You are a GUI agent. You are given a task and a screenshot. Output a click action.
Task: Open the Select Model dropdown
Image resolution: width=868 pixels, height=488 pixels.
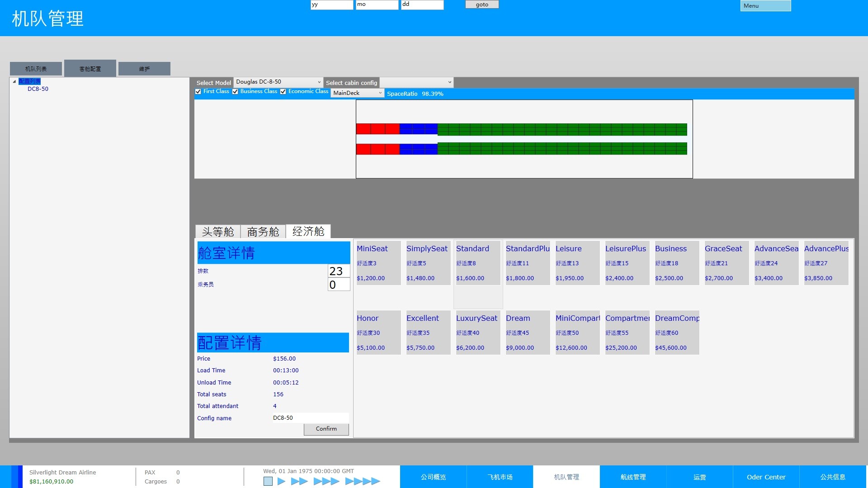[278, 82]
